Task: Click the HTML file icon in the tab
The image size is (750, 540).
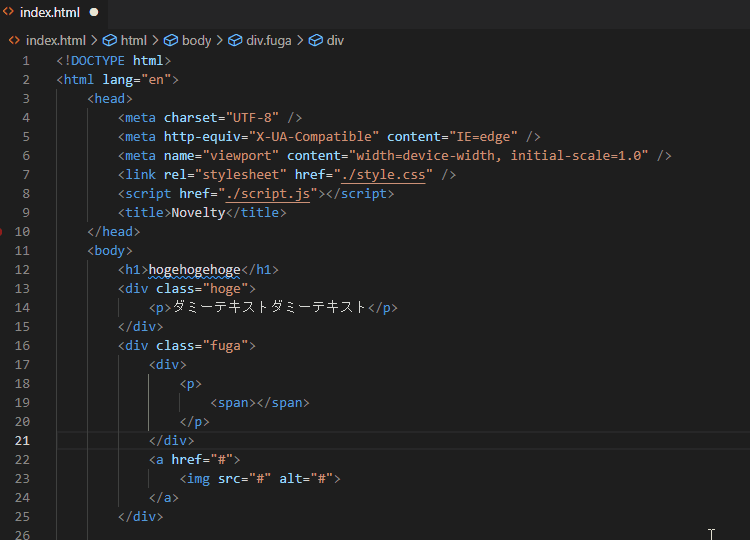Action: tap(9, 13)
